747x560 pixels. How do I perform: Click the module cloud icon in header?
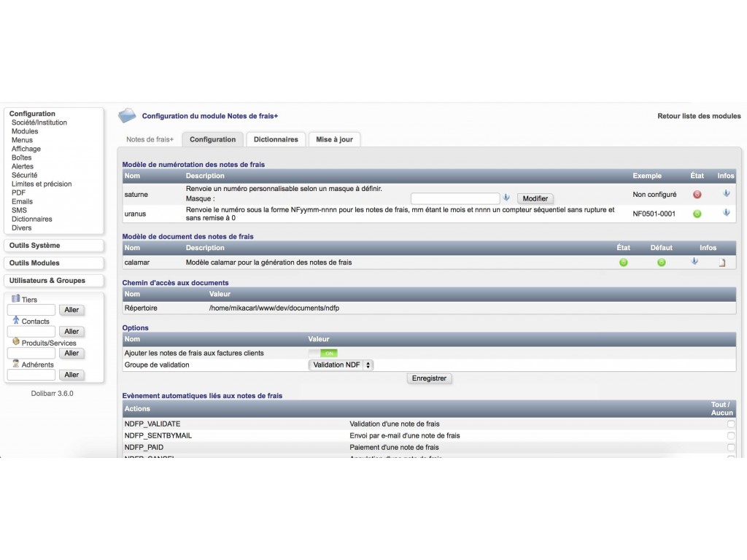pyautogui.click(x=127, y=115)
